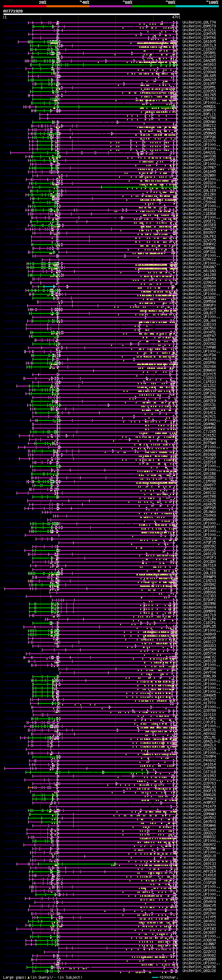
Task: Click the UniRef100_A8NQG1 label
Action: click(199, 107)
